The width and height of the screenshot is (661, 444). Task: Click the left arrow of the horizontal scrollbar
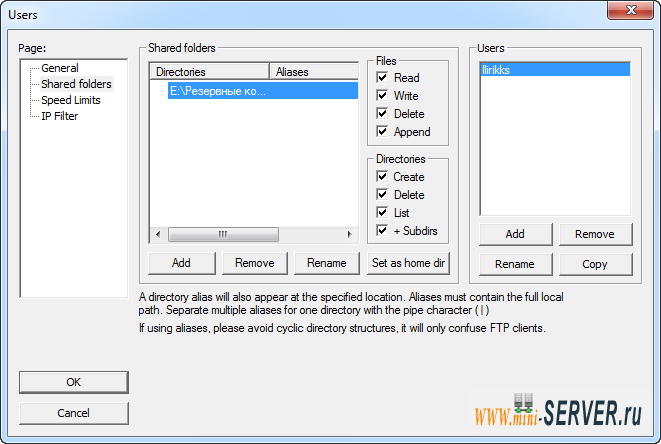click(x=158, y=234)
